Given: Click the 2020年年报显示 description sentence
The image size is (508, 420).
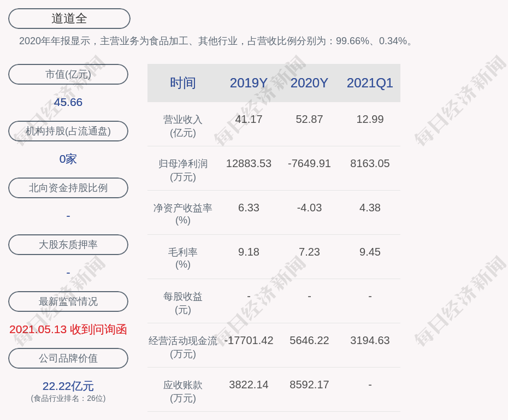Looking at the screenshot, I should [x=216, y=41].
